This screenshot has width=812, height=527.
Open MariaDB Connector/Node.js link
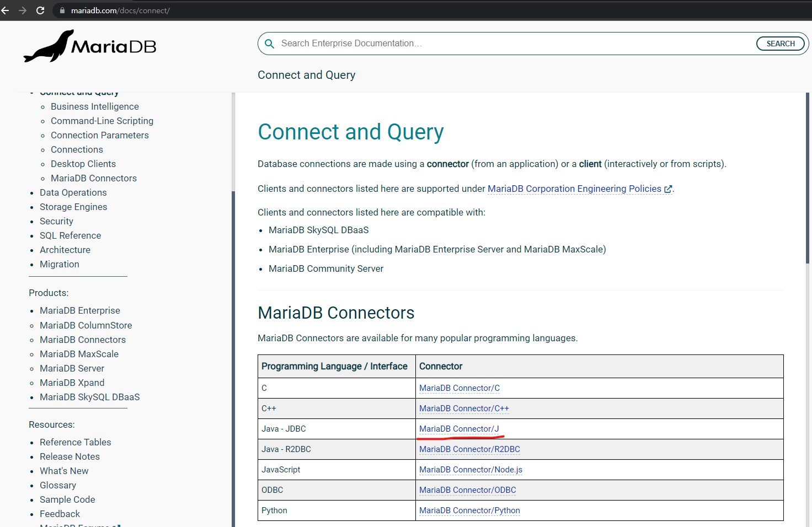pos(471,470)
